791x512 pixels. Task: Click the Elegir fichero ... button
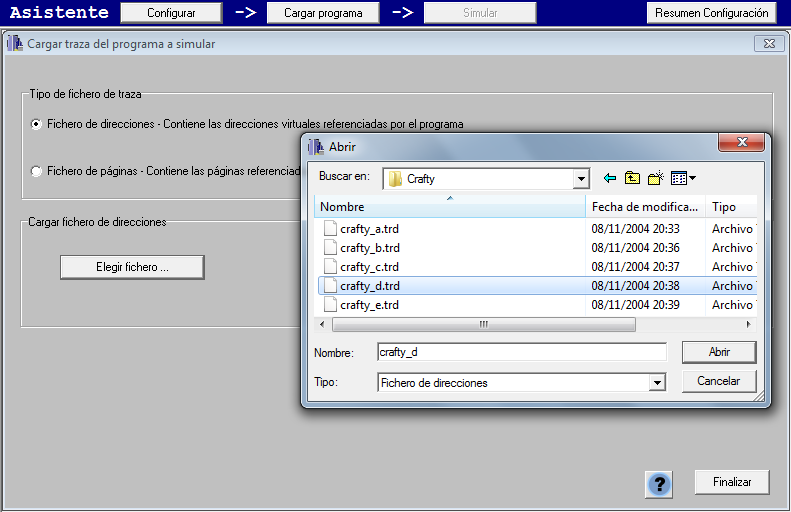click(x=132, y=267)
